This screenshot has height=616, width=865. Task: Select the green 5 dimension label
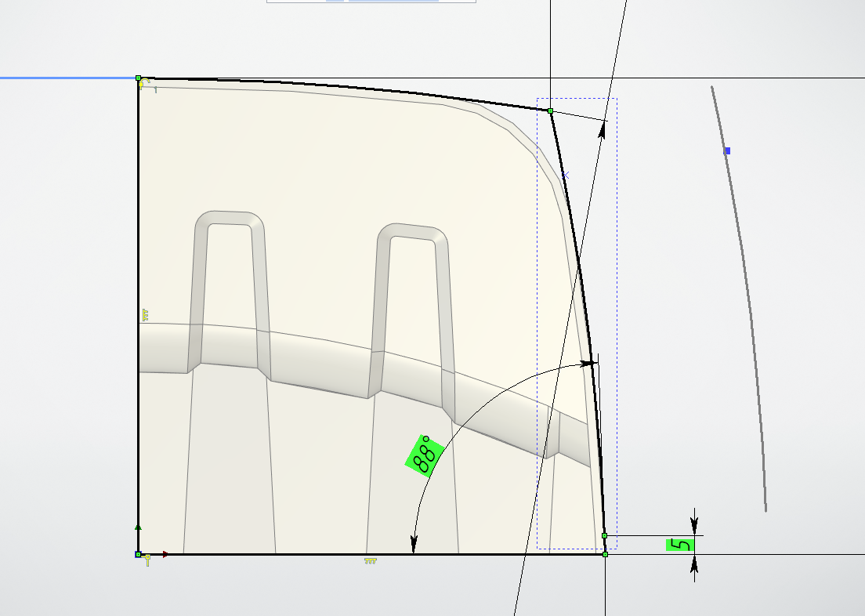[680, 545]
